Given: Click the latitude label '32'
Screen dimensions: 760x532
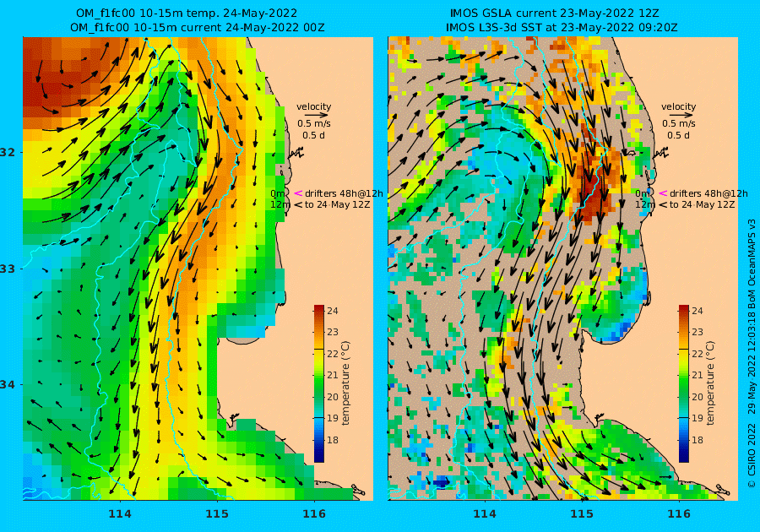Looking at the screenshot, I should (x=8, y=153).
